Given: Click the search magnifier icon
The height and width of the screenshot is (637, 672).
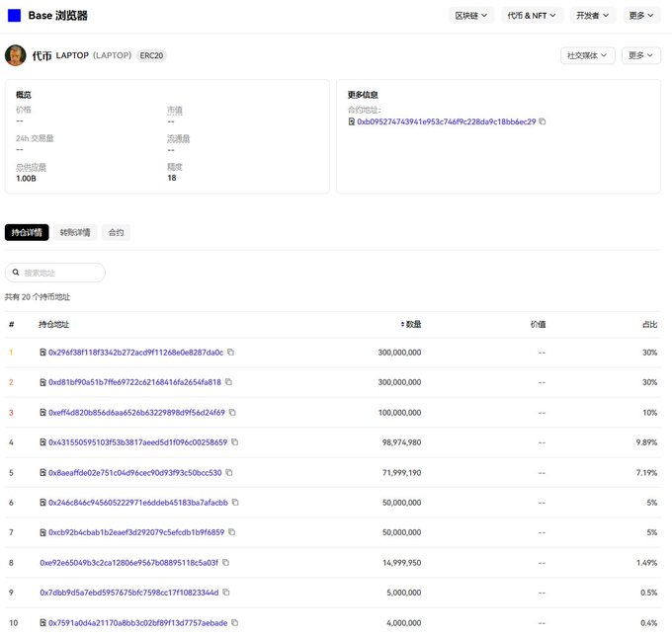Looking at the screenshot, I should pyautogui.click(x=16, y=273).
